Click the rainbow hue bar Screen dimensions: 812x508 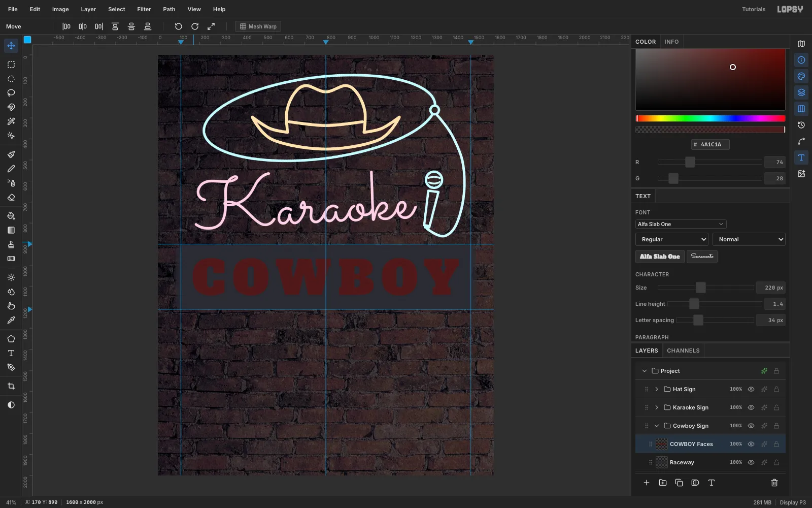point(710,118)
